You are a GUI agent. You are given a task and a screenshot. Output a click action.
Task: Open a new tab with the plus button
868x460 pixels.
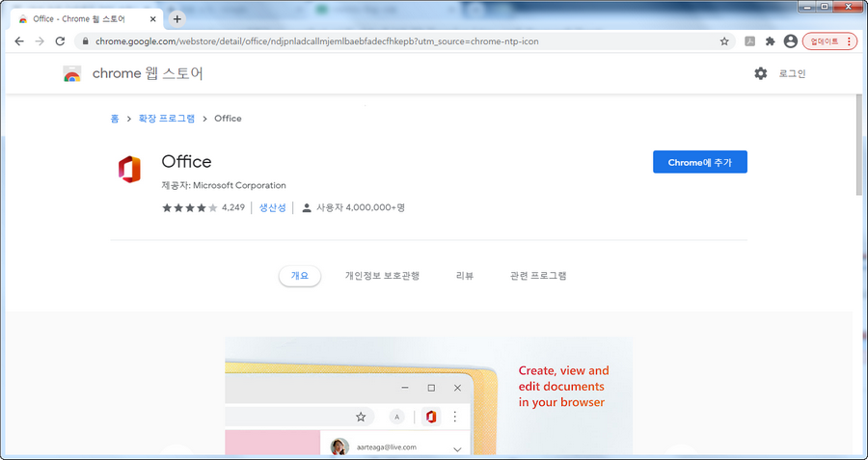tap(177, 19)
